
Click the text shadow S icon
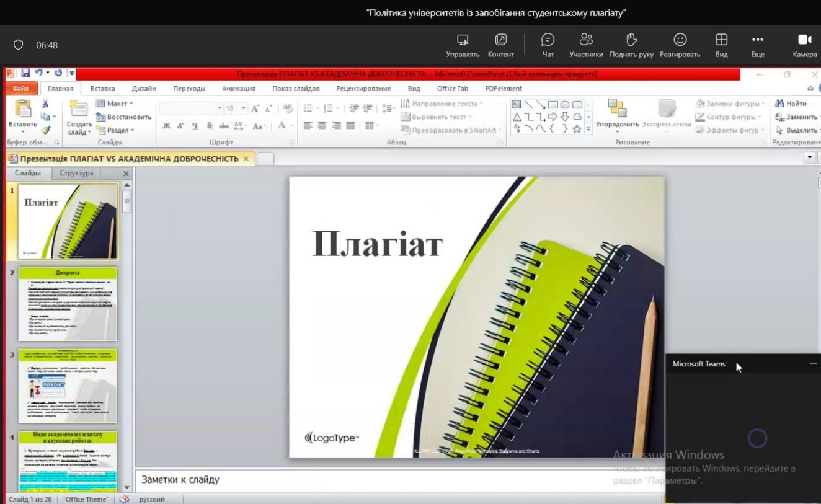pos(210,126)
